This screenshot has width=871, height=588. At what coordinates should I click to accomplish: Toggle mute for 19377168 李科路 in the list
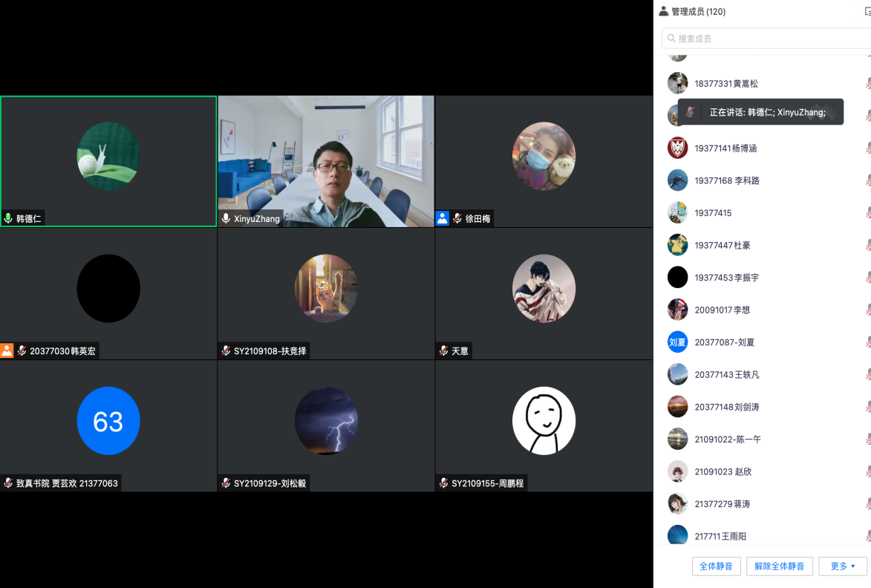(x=867, y=180)
